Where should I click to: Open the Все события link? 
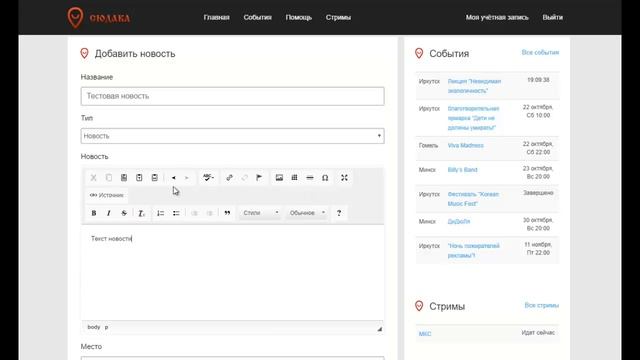click(x=540, y=52)
